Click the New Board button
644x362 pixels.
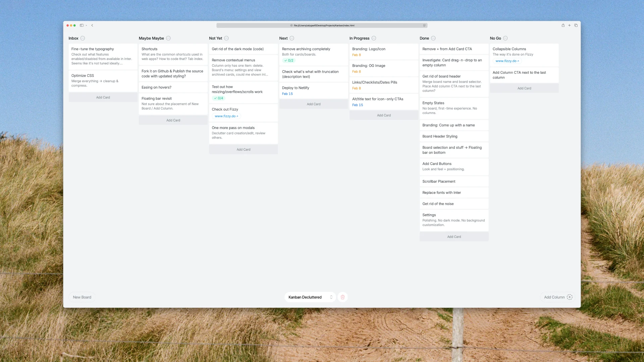(x=82, y=297)
